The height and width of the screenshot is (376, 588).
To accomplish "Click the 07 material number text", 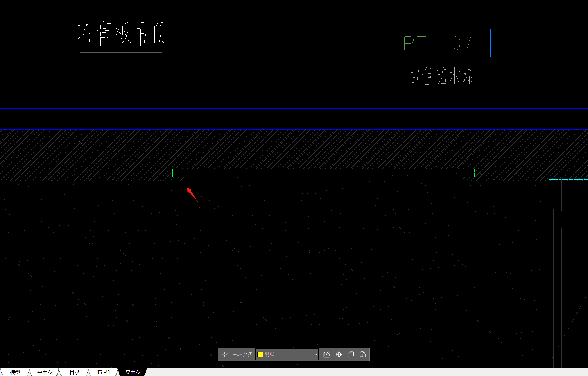I will click(x=462, y=43).
